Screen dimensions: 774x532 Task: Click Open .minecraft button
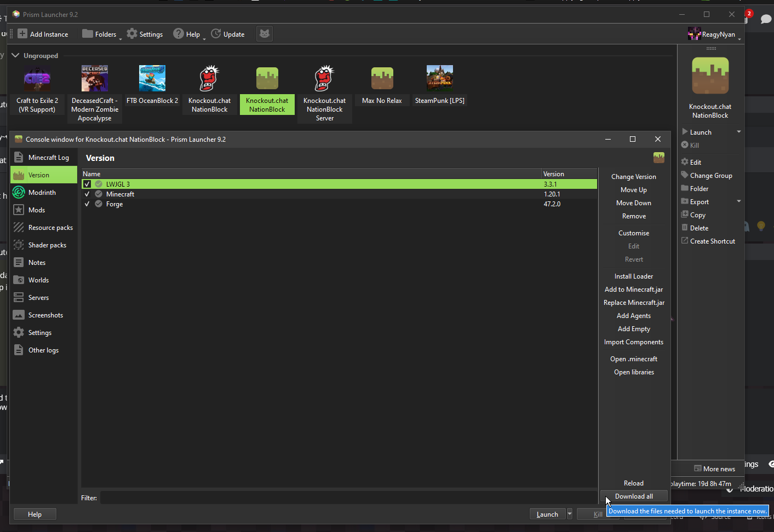pos(634,359)
